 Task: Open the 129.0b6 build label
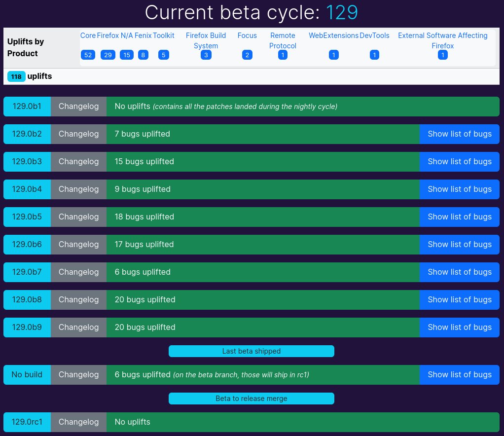pyautogui.click(x=27, y=245)
